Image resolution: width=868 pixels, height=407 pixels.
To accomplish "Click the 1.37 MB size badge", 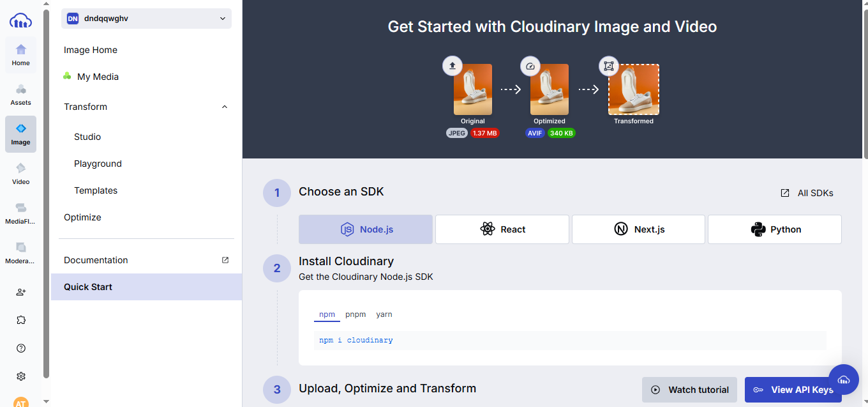I will 485,133.
